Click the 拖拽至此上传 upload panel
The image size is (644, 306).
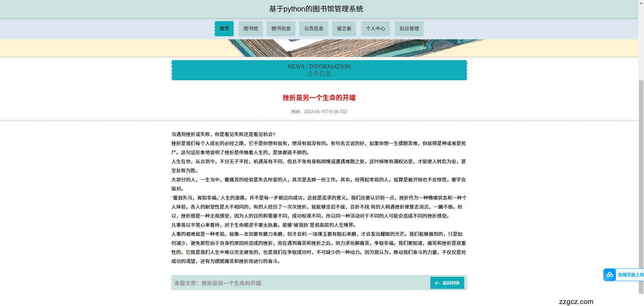coord(631,274)
